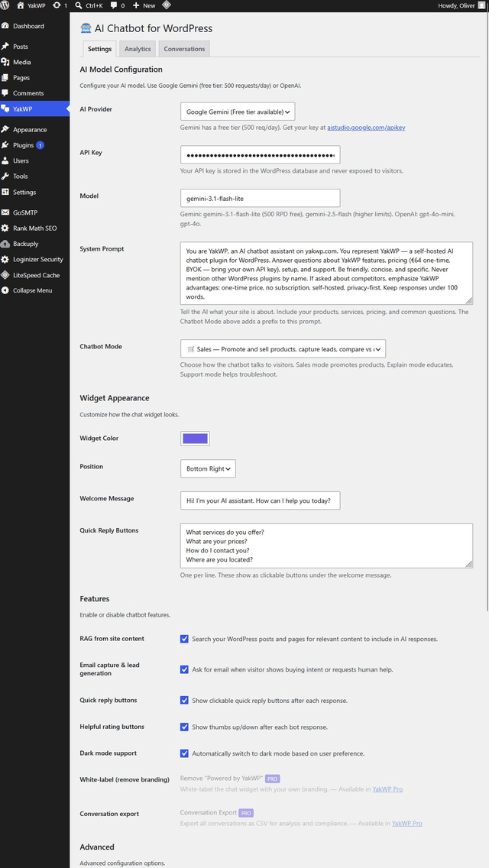The image size is (489, 868).
Task: Click the Loginizer Security gear icon
Action: [5, 259]
